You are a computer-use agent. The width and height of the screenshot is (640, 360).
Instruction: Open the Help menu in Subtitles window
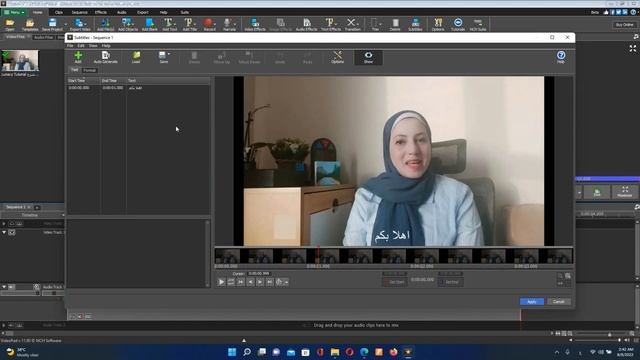[x=106, y=46]
